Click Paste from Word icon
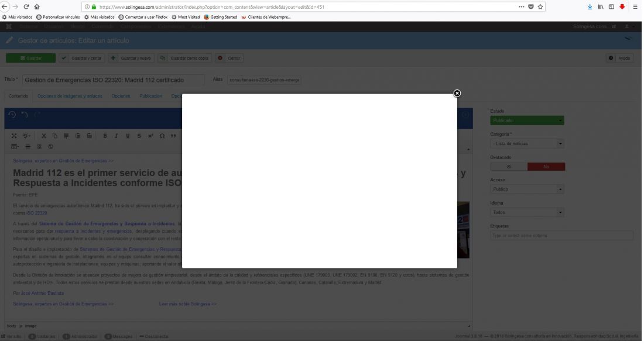 pos(89,136)
